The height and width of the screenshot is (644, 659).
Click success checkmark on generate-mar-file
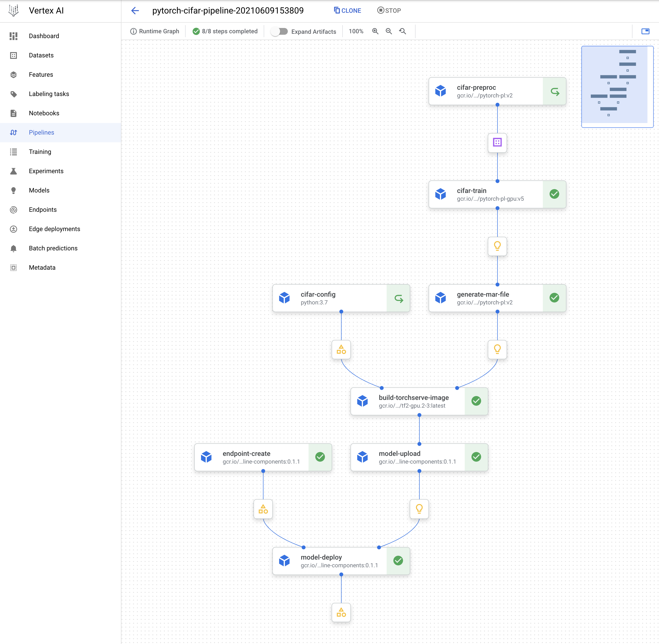(x=554, y=298)
